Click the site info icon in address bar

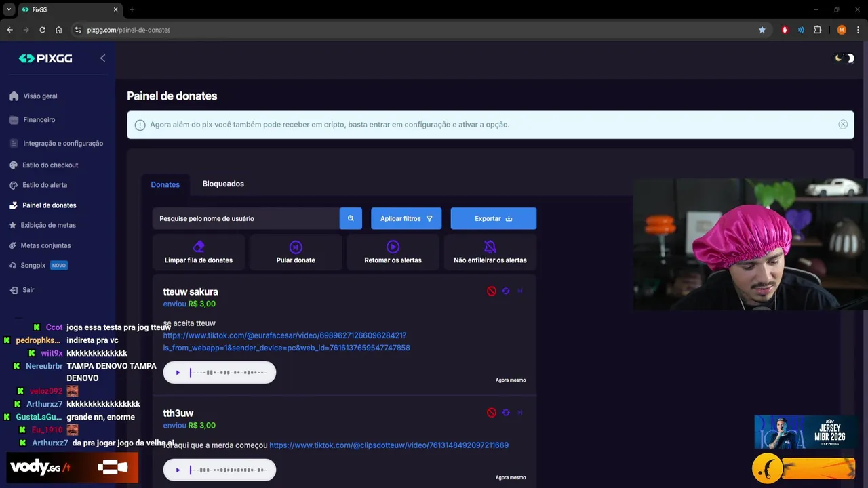coord(78,30)
